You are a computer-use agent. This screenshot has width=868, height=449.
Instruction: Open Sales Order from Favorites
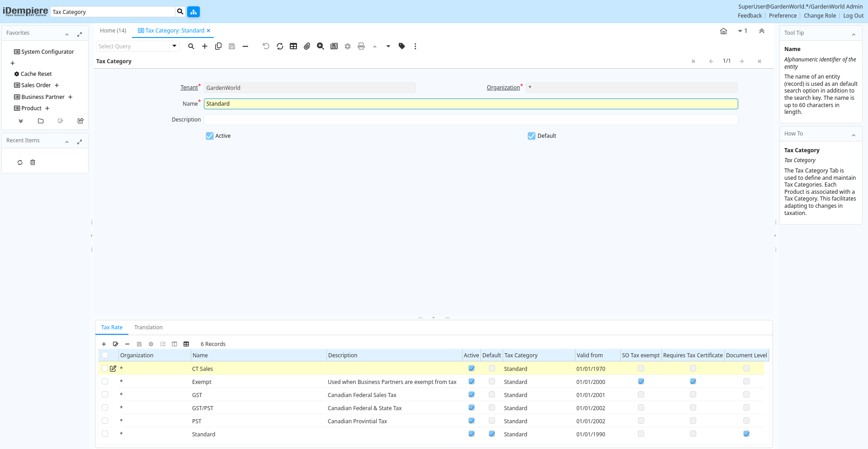(36, 85)
